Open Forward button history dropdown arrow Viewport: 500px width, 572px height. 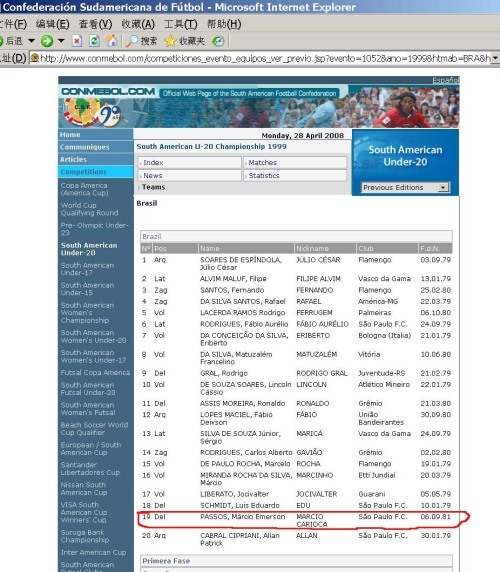click(61, 41)
